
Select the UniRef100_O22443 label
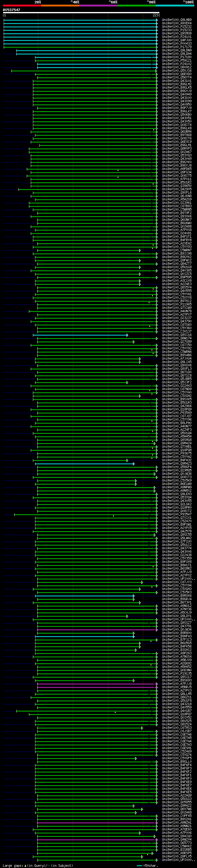[177, 386]
